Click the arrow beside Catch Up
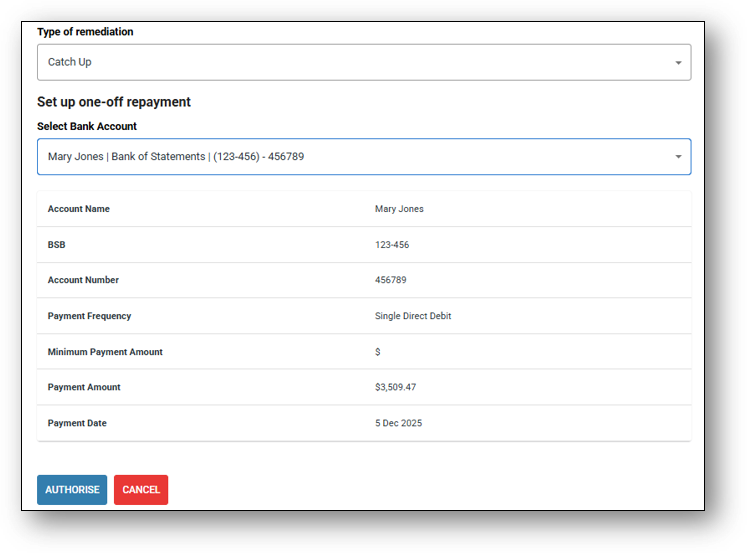 click(678, 63)
